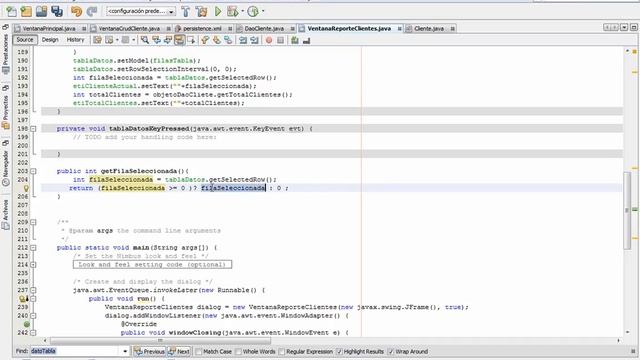Open the Archivos side panel
The image size is (640, 360).
(5, 215)
